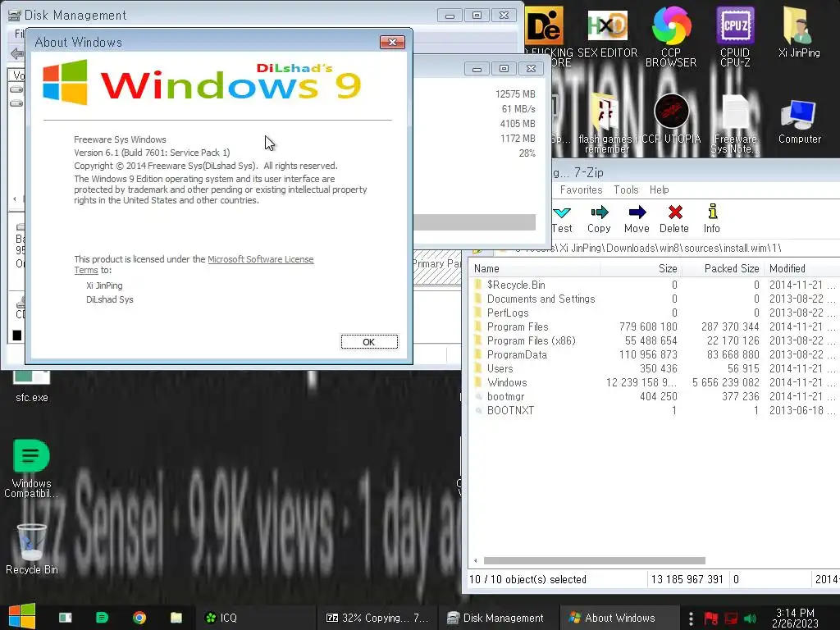Click the Info icon in 7-Zip toolbar
The width and height of the screenshot is (840, 630).
(712, 219)
